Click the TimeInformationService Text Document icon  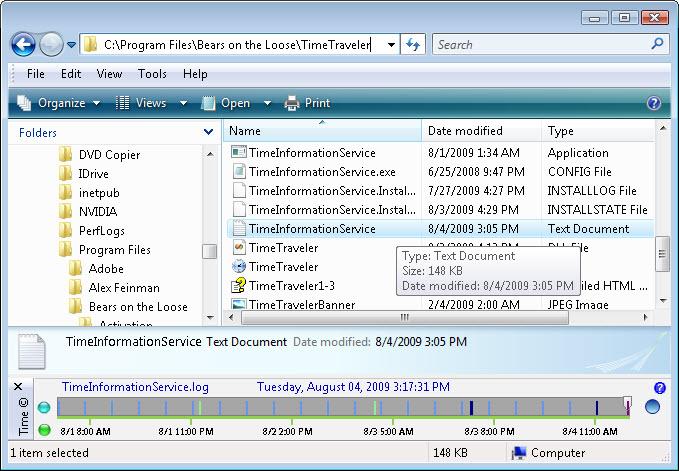coord(239,229)
